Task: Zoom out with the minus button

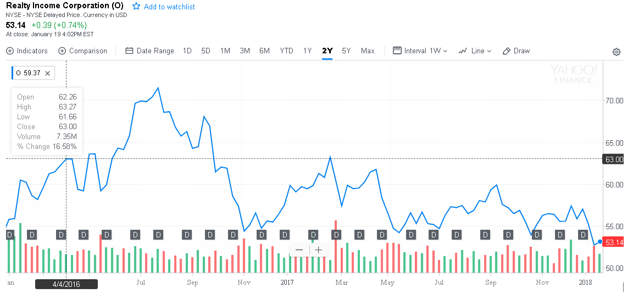Action: pos(299,250)
